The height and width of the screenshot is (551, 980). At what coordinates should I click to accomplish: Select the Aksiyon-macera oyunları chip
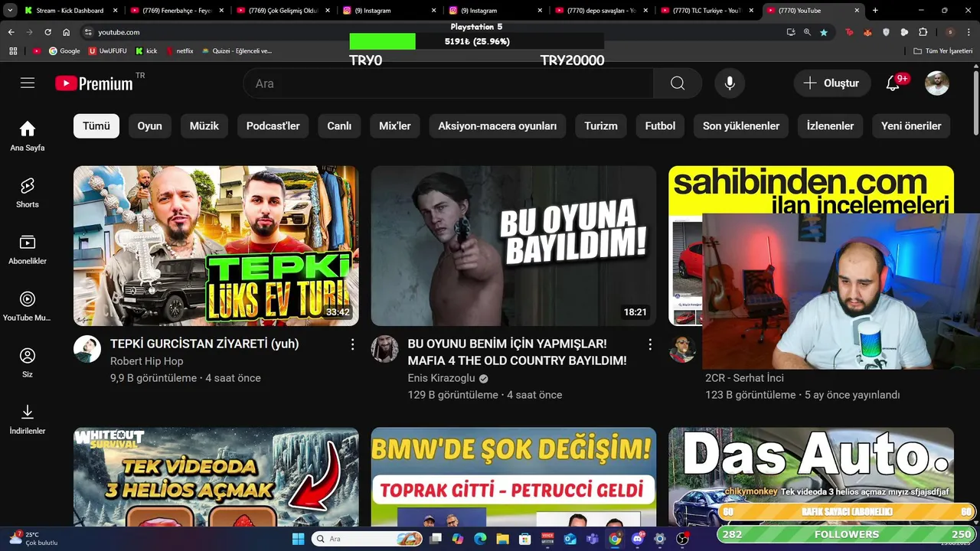498,126
